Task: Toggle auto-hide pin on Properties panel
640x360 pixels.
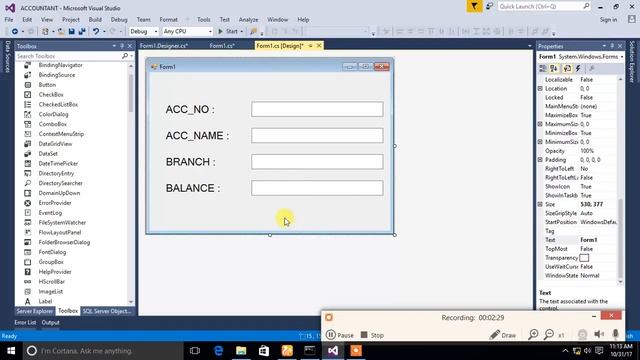Action: (x=612, y=46)
